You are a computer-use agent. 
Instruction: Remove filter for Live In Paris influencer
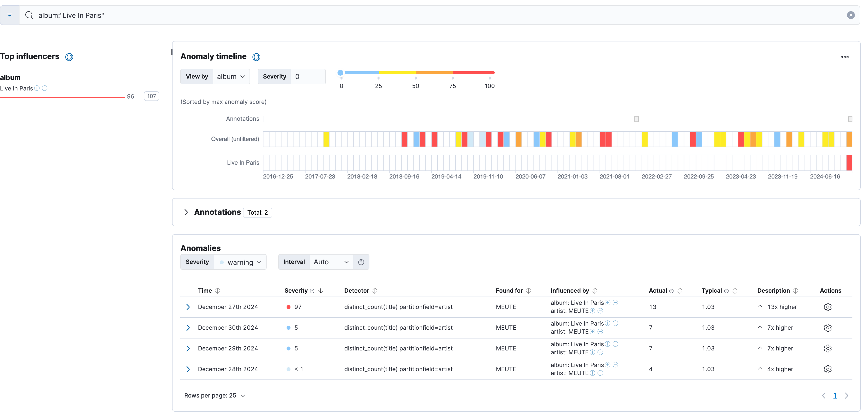[x=45, y=88]
